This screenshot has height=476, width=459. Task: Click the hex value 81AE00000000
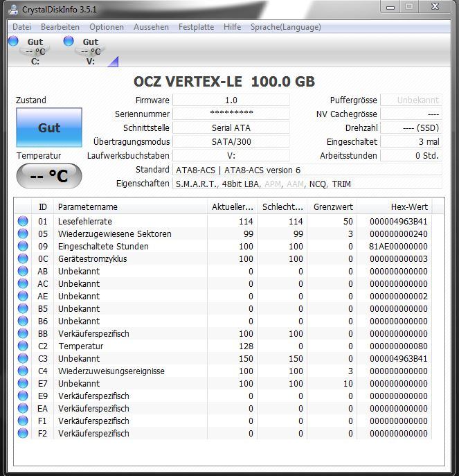[398, 246]
